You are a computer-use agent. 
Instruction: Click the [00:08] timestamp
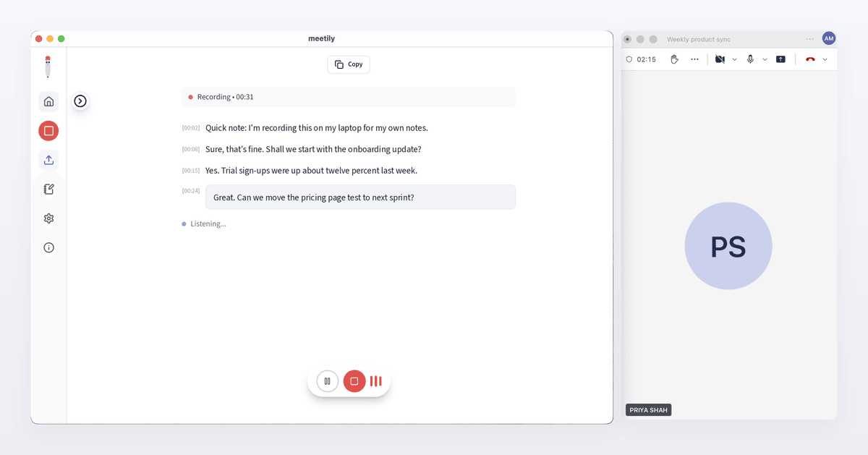[x=191, y=149]
